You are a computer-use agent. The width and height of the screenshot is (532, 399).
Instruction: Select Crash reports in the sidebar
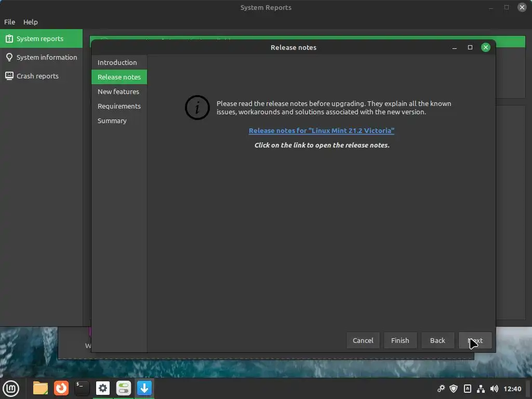(x=42, y=76)
